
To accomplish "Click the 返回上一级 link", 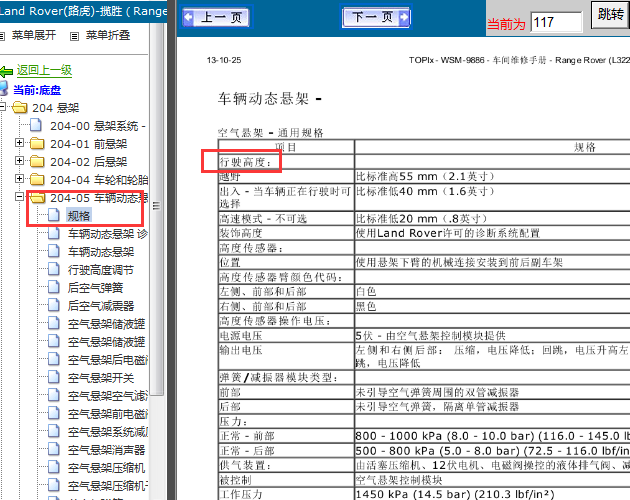I will pos(44,70).
